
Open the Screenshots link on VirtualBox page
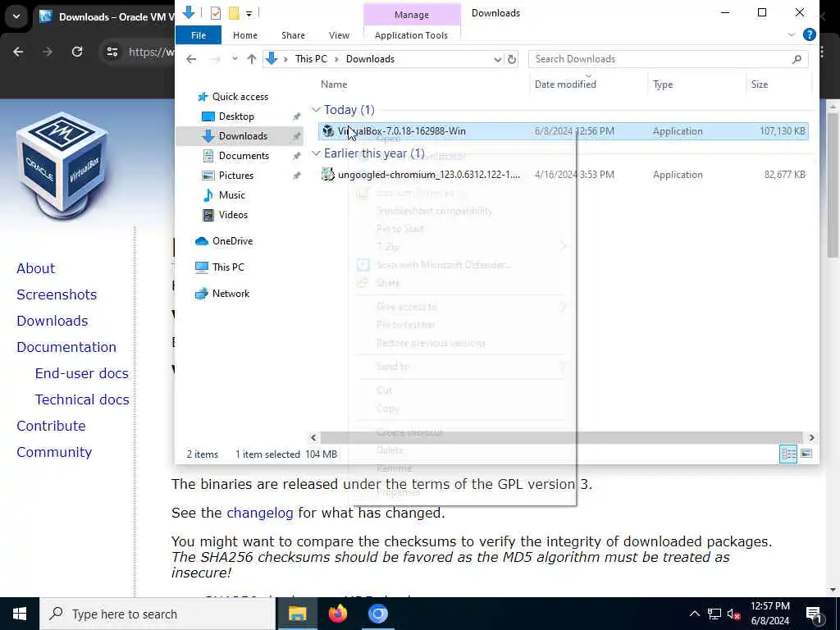[57, 294]
